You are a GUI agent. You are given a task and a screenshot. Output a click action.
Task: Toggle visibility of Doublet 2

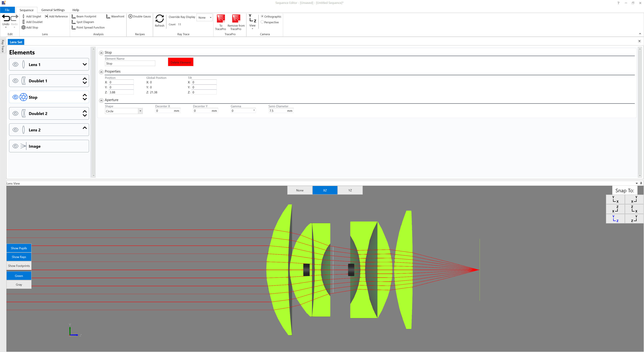[15, 113]
